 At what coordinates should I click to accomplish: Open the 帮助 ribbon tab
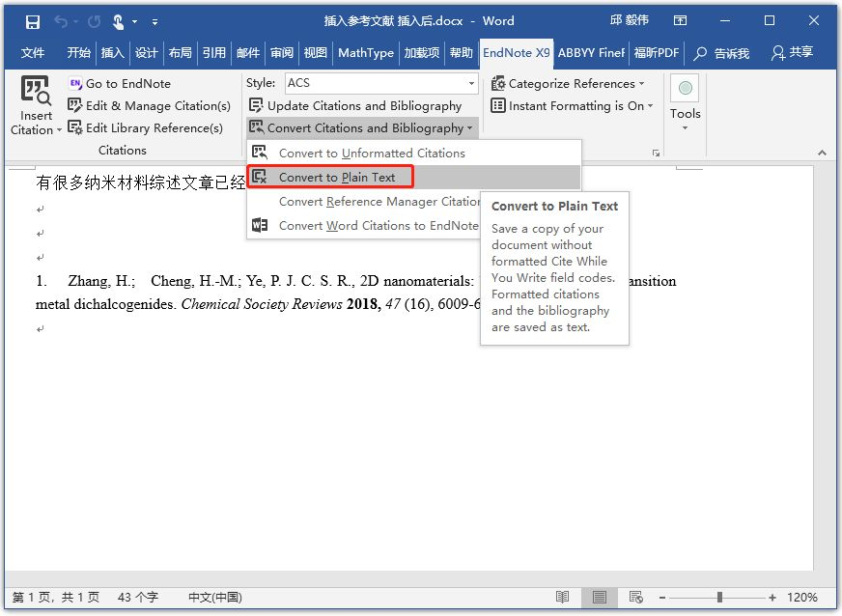coord(461,53)
